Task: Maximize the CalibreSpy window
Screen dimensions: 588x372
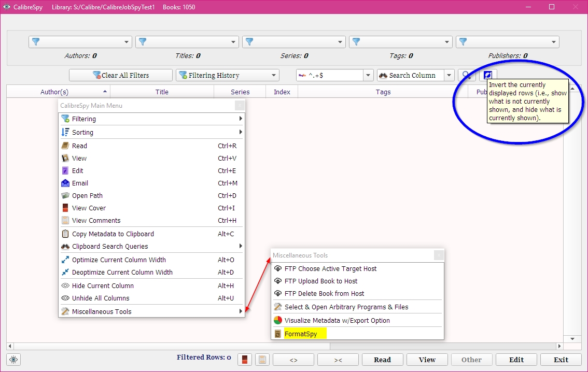Action: click(x=552, y=7)
